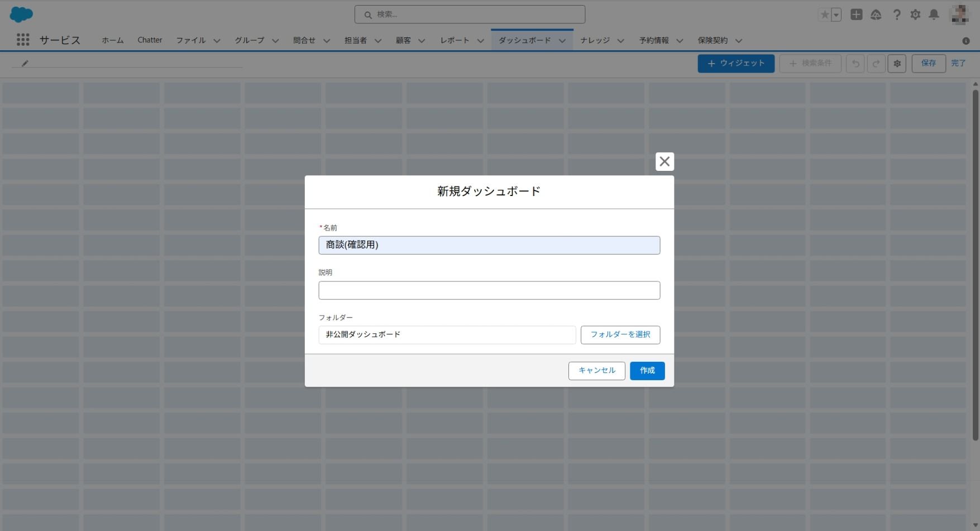The width and height of the screenshot is (980, 531).
Task: Expand the レポート tab dropdown chevron
Action: [480, 41]
